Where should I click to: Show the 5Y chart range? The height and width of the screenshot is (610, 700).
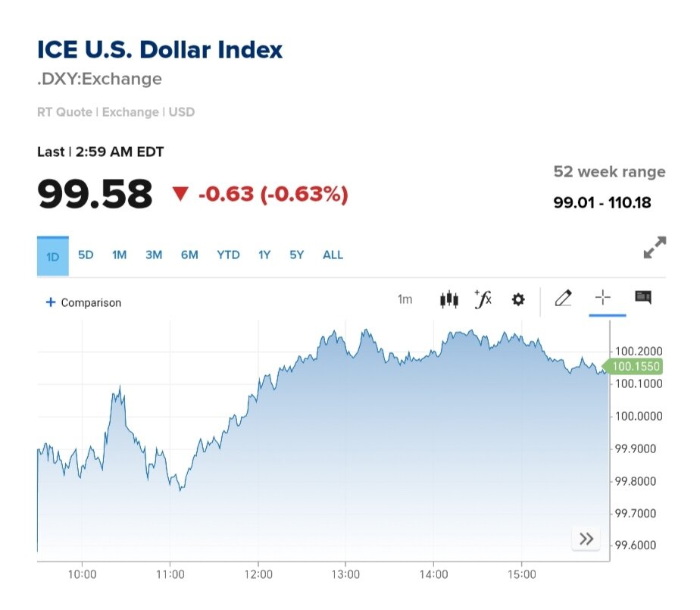(296, 255)
